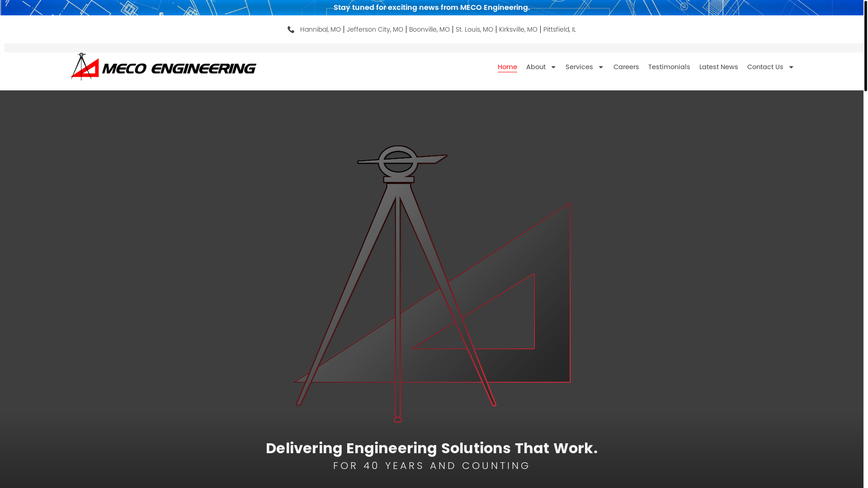The height and width of the screenshot is (488, 868).
Task: Open the About menu item
Action: point(536,67)
